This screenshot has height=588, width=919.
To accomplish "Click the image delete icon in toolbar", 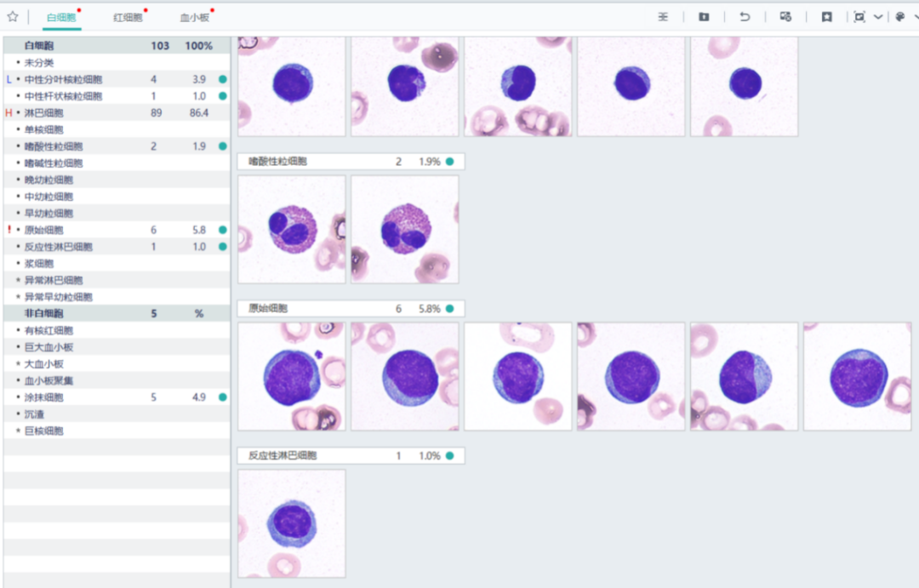I will 785,16.
